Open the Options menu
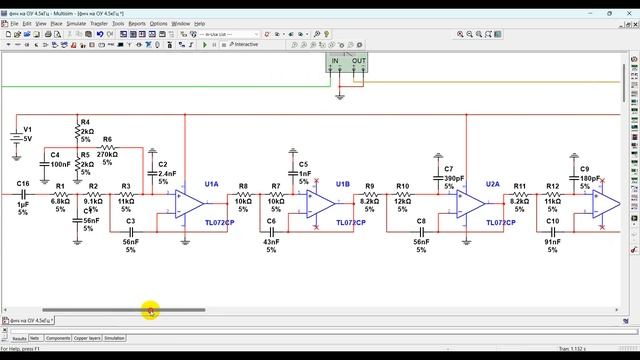 (158, 24)
